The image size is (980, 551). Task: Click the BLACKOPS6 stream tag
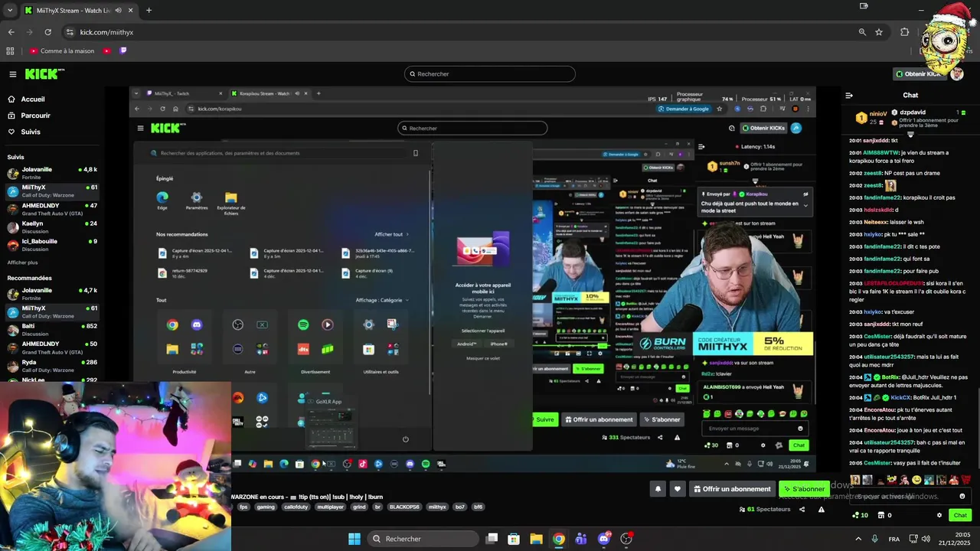click(x=404, y=507)
